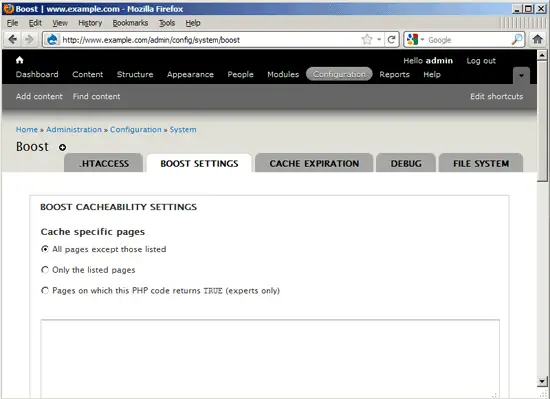Bookmark this page with the star icon
Screen dimensions: 550x399
(x=367, y=40)
